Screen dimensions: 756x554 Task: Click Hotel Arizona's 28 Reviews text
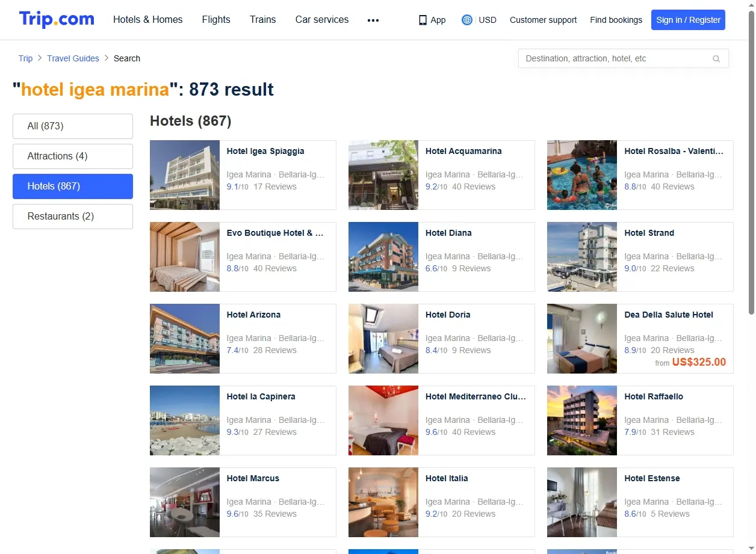(275, 350)
